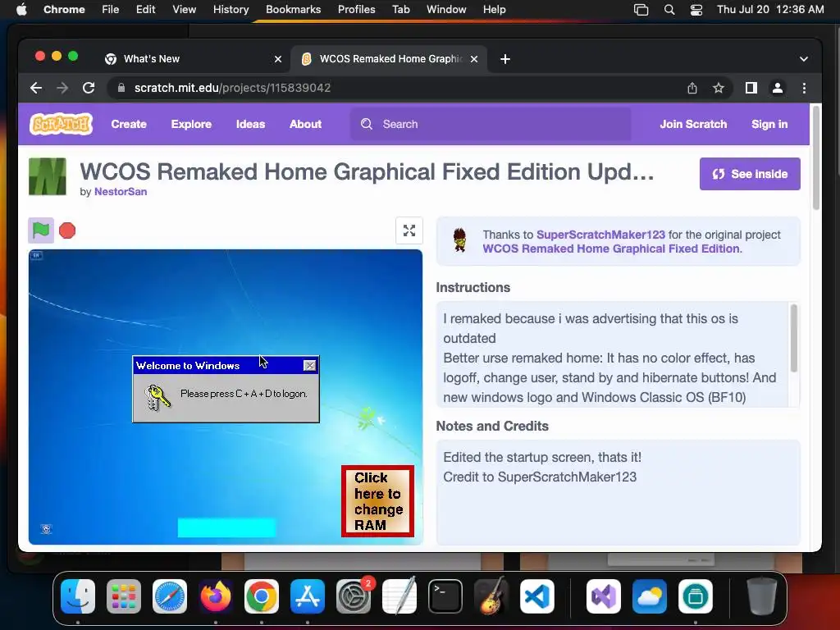Click the Join Scratch link
The height and width of the screenshot is (630, 840).
[693, 124]
